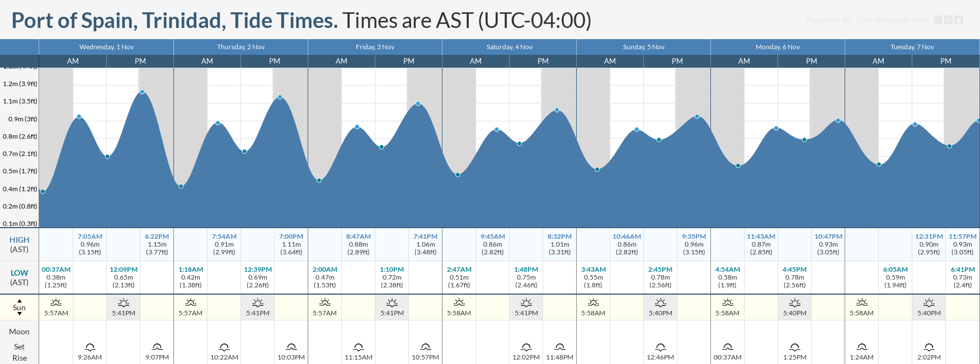The width and height of the screenshot is (980, 364).
Task: Tap the moon icon above 11:15AM
Action: pos(358,347)
